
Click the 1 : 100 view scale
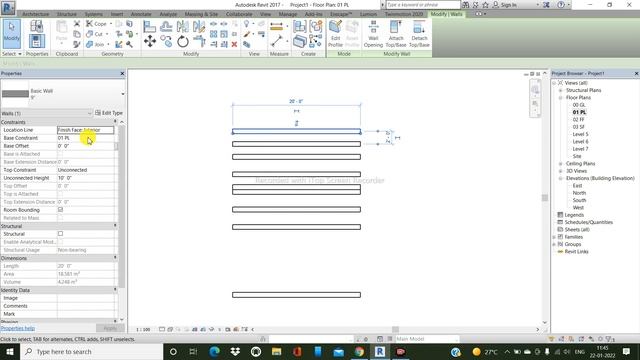tap(143, 329)
